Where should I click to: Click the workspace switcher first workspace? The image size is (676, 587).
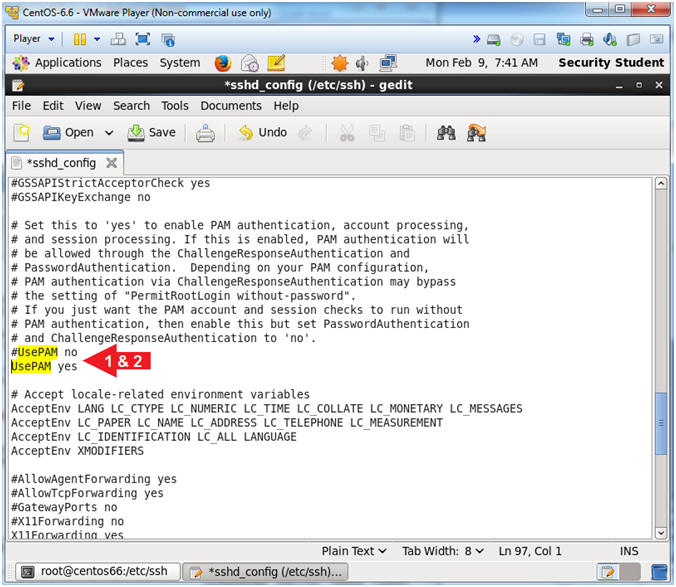[608, 572]
